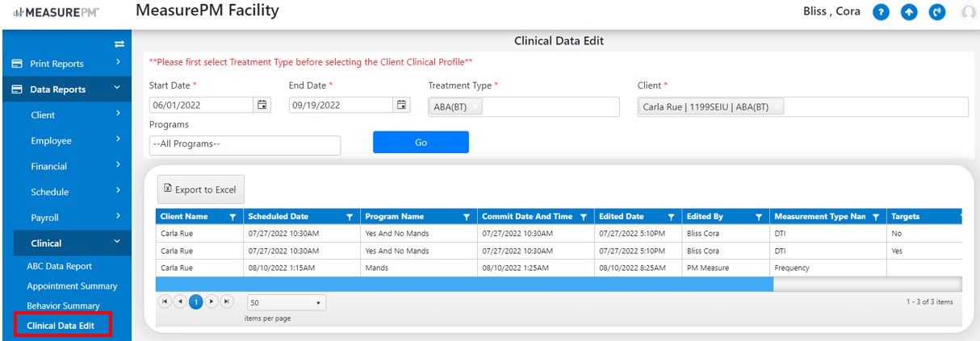Remove the ABA(BT) treatment type tag
This screenshot has width=980, height=341.
475,107
